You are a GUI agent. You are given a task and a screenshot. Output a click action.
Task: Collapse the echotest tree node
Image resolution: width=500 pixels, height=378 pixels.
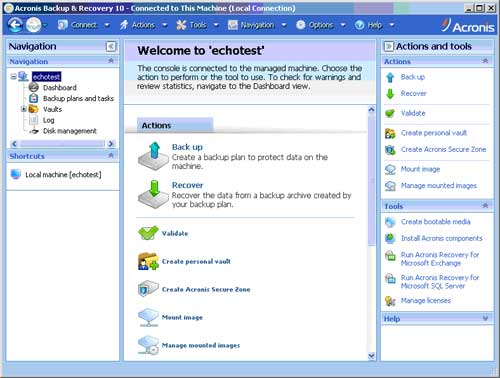[13, 77]
